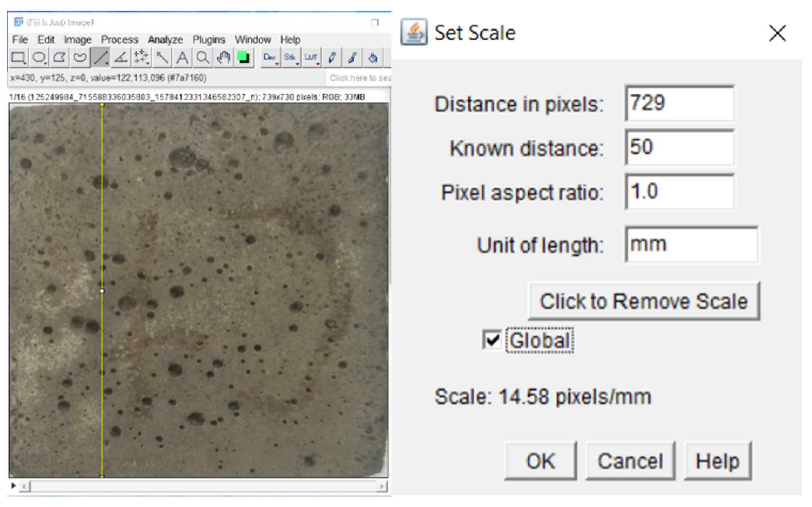This screenshot has width=812, height=507.
Task: Select the Multi-point tool
Action: pos(141,58)
